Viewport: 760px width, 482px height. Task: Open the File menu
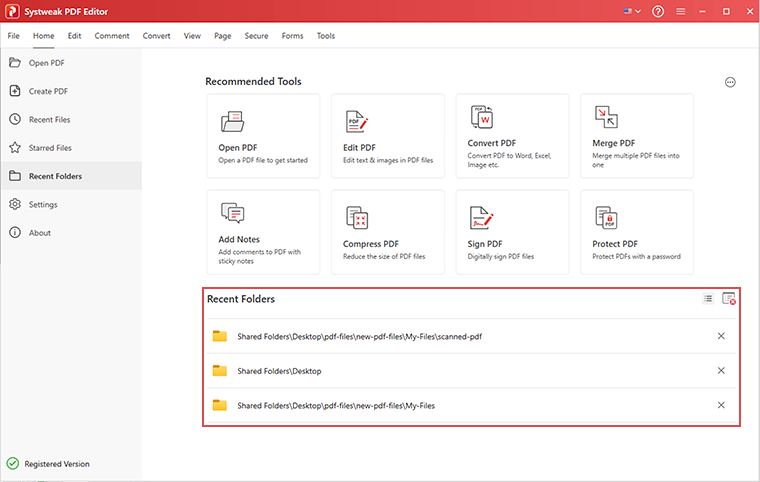[14, 36]
